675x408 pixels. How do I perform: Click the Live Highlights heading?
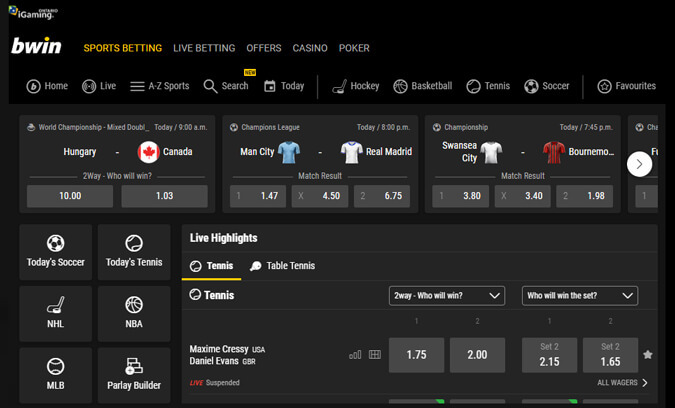[x=223, y=238]
